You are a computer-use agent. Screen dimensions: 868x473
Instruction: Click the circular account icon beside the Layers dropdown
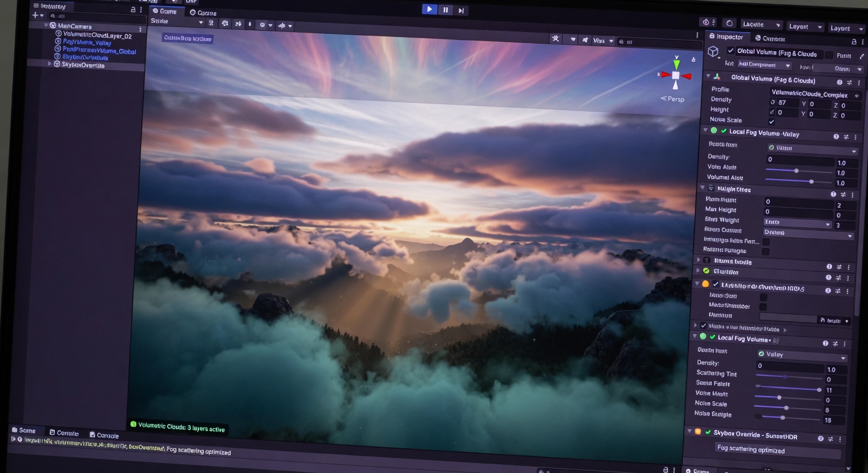pyautogui.click(x=729, y=23)
